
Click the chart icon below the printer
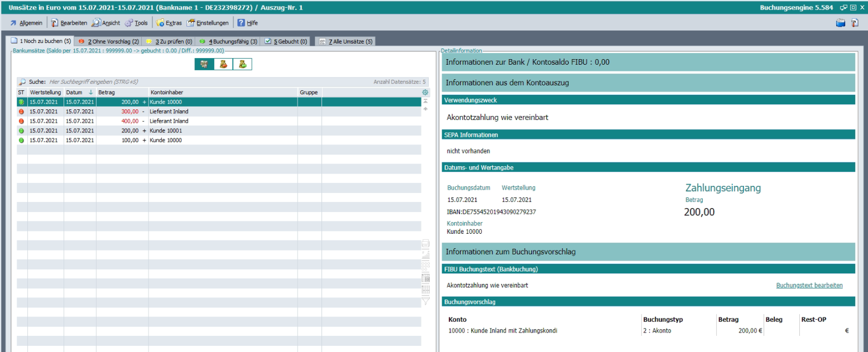tap(425, 254)
